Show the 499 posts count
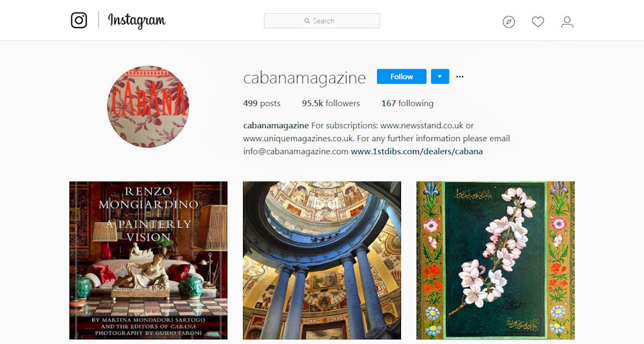Image resolution: width=644 pixels, height=344 pixels. coord(262,103)
